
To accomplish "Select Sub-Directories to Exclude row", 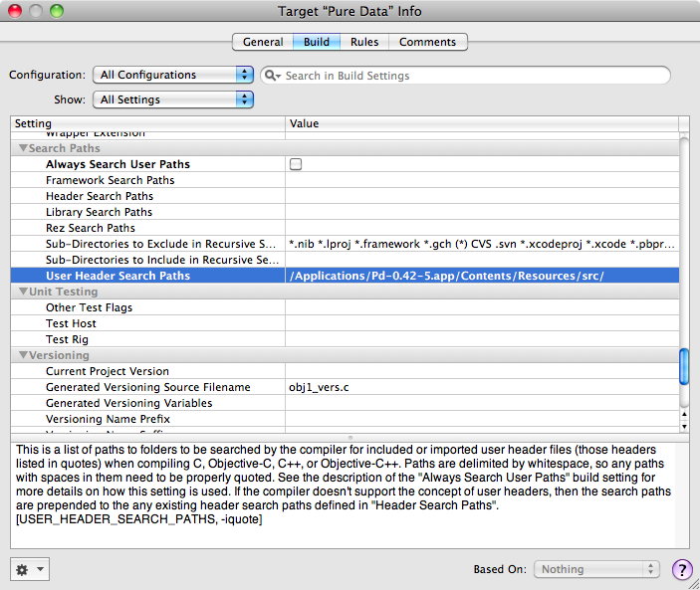I will [x=345, y=244].
